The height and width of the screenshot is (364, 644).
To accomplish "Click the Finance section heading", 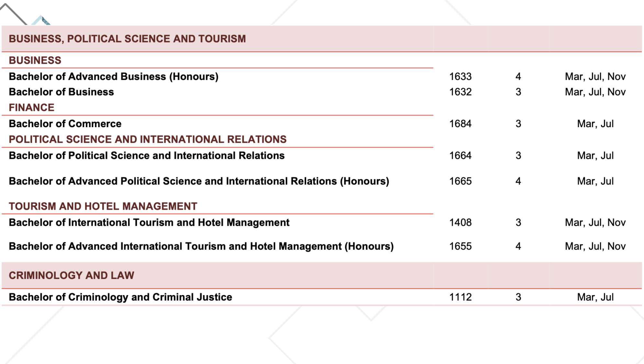I will click(32, 108).
